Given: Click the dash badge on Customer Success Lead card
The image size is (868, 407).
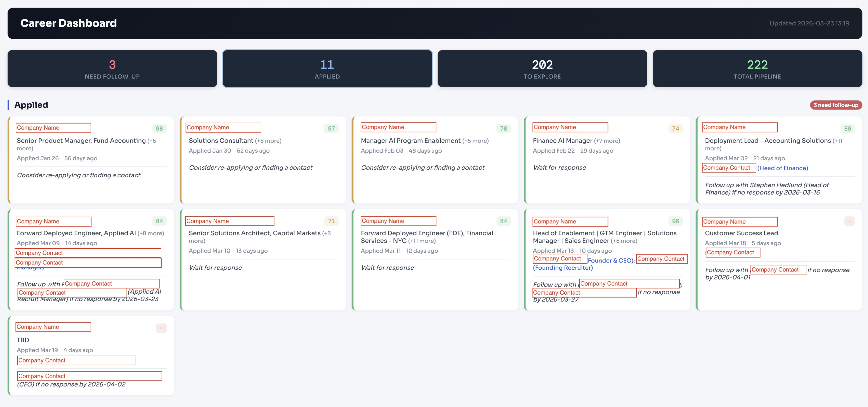Looking at the screenshot, I should [849, 221].
